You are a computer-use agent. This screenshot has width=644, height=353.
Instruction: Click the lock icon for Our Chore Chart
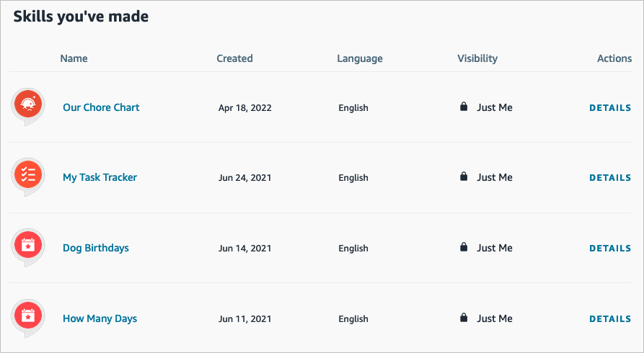point(464,107)
